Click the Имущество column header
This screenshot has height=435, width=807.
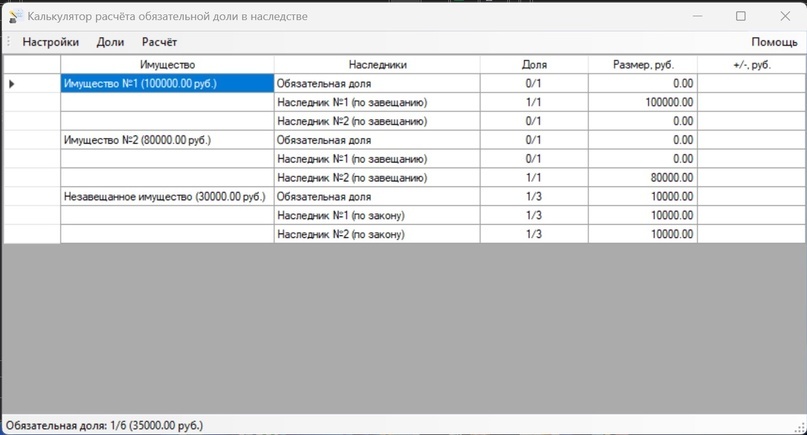point(167,65)
